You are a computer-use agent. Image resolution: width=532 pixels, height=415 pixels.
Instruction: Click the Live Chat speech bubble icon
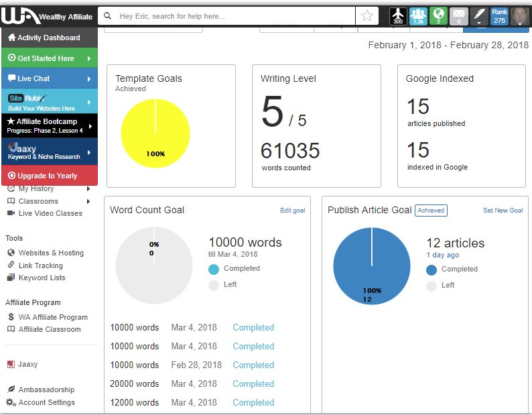coord(12,78)
